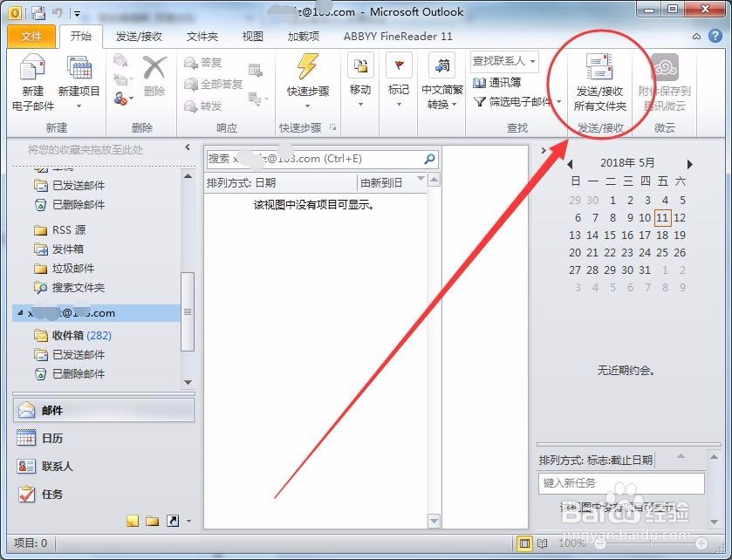
Task: Switch to the 开始 tab
Action: 81,37
